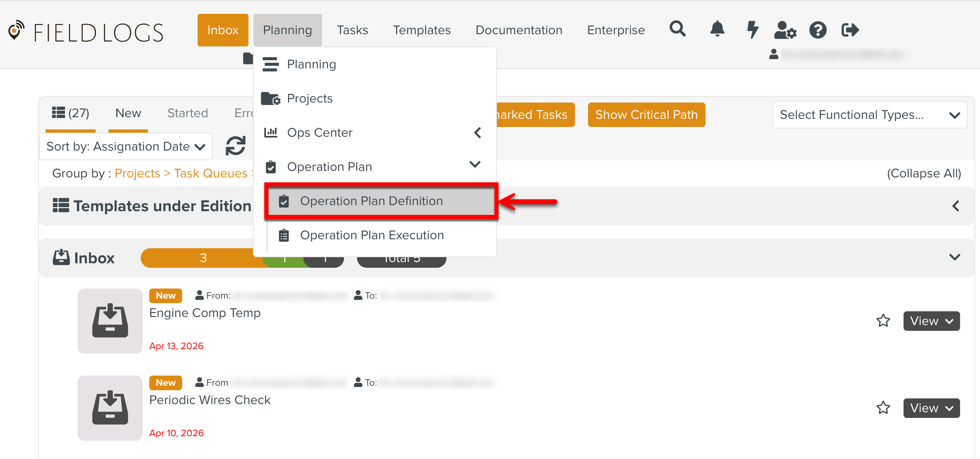Open the notifications bell
Image resolution: width=980 pixels, height=459 pixels.
717,29
